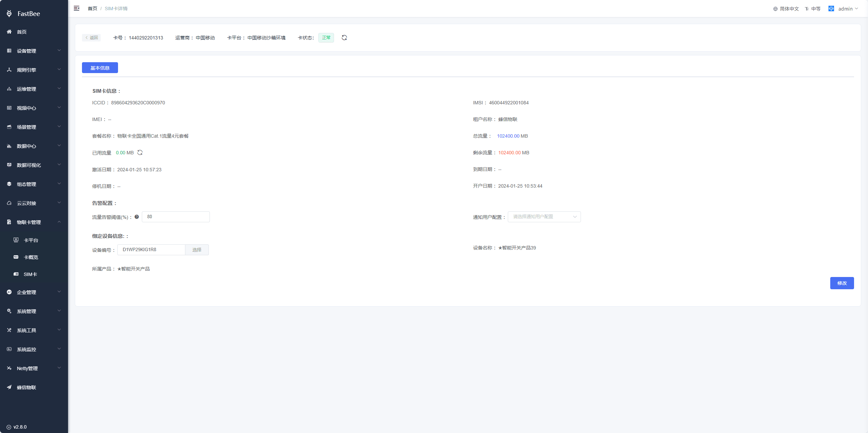Click the language globe icon
The height and width of the screenshot is (433, 868).
coord(775,9)
